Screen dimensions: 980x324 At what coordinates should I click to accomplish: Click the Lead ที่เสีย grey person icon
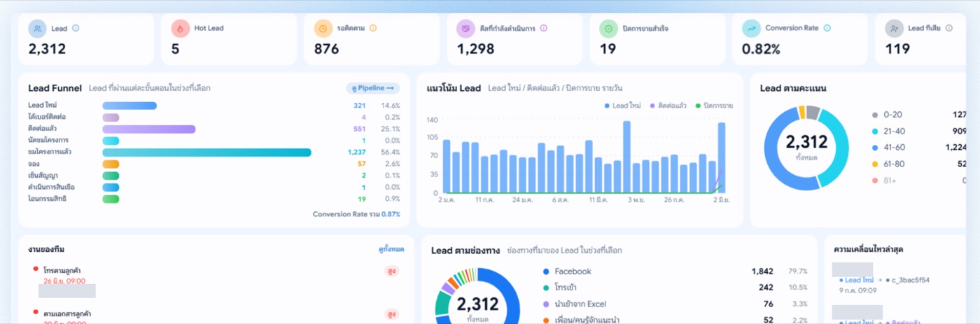(x=894, y=29)
